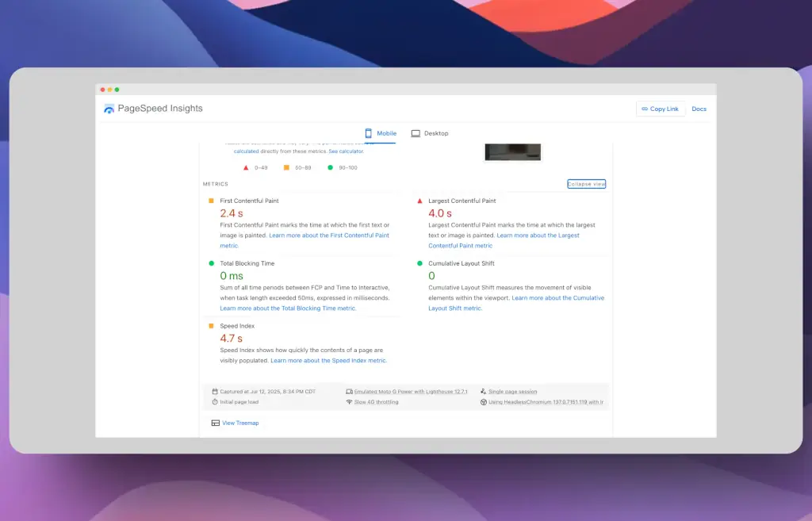The height and width of the screenshot is (521, 812).
Task: Open Learn more about the Speed Index metric
Action: click(328, 361)
